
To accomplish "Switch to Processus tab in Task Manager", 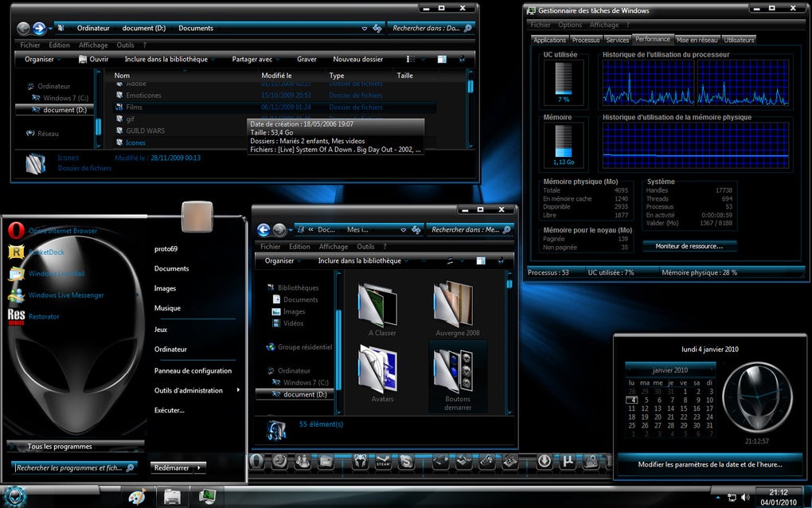I will point(585,40).
